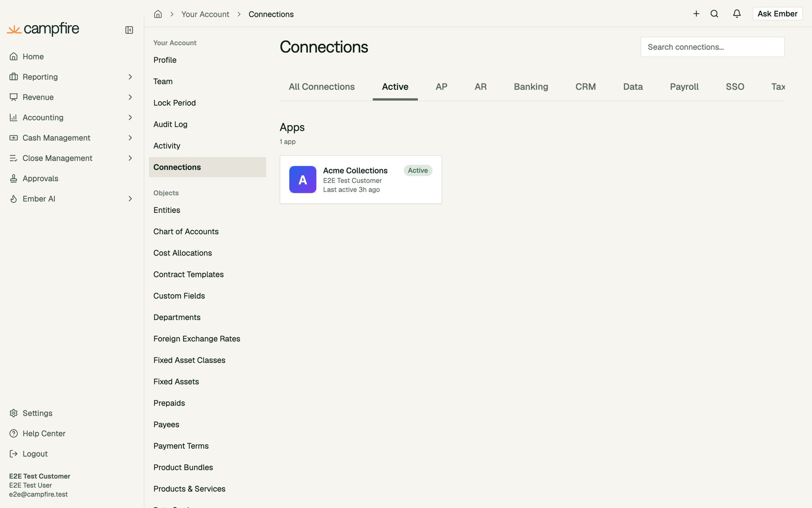
Task: Open the Activity page
Action: pyautogui.click(x=208, y=146)
